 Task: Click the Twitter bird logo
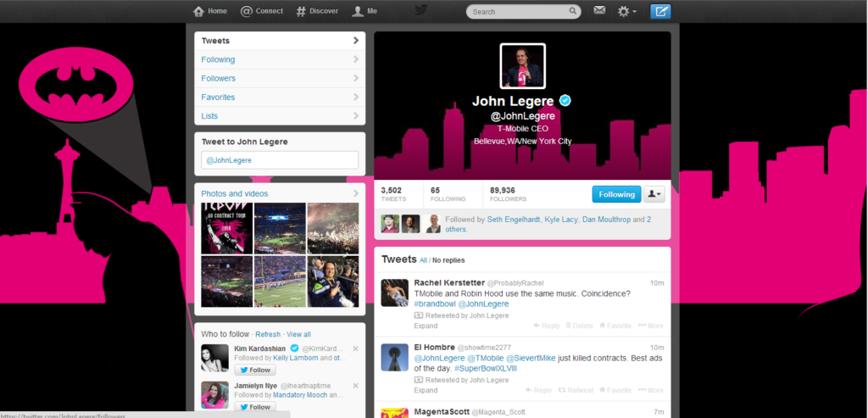pyautogui.click(x=421, y=10)
